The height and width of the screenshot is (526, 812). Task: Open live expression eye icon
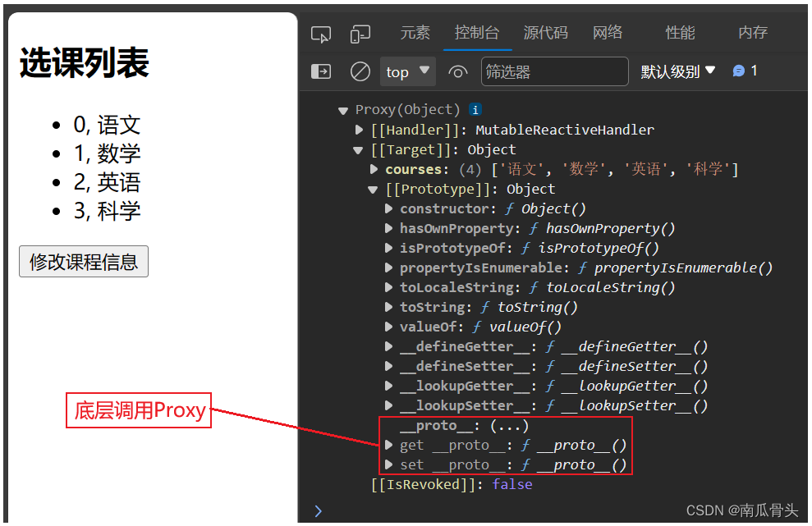pyautogui.click(x=457, y=71)
